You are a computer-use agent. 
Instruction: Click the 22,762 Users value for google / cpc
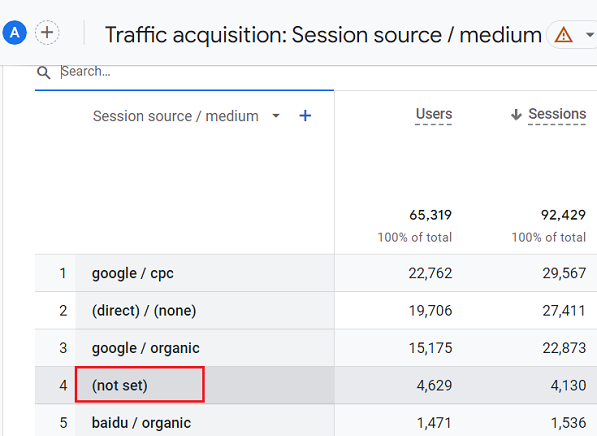[430, 273]
